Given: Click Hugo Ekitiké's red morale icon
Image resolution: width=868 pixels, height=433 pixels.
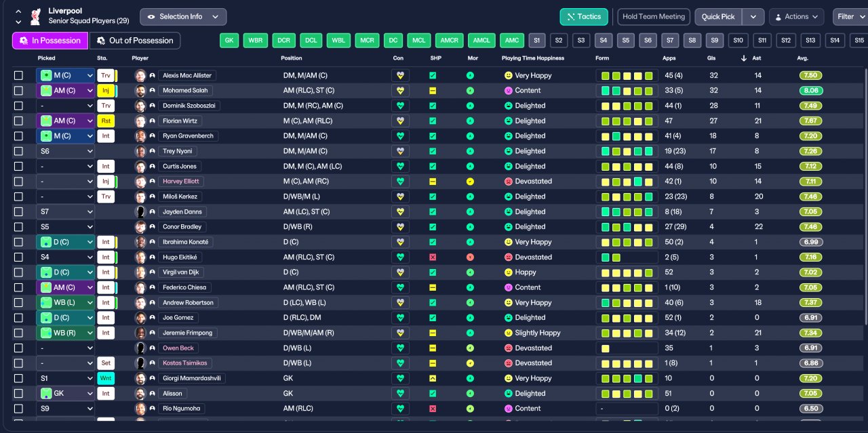Looking at the screenshot, I should tap(470, 257).
